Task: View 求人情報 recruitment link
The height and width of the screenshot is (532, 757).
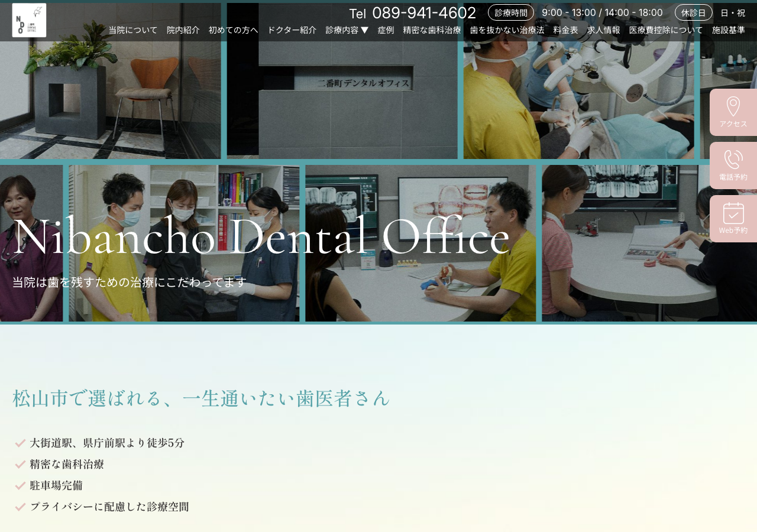Action: pyautogui.click(x=604, y=30)
